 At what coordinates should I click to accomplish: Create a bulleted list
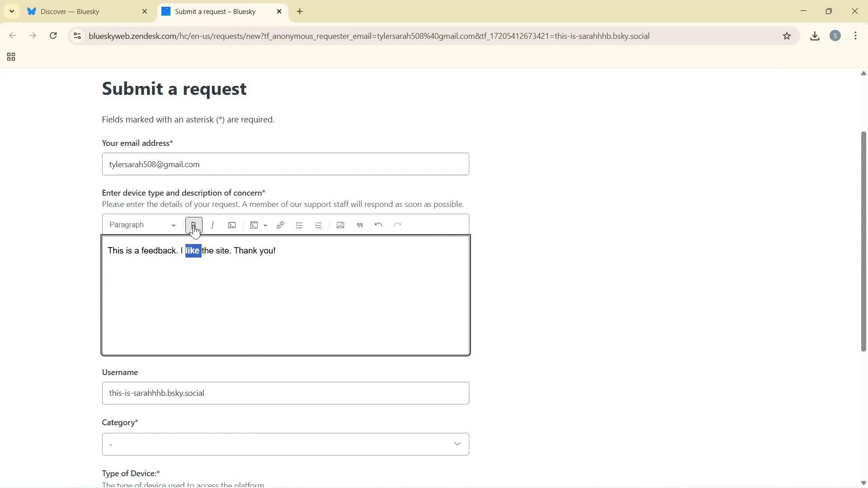(x=299, y=225)
